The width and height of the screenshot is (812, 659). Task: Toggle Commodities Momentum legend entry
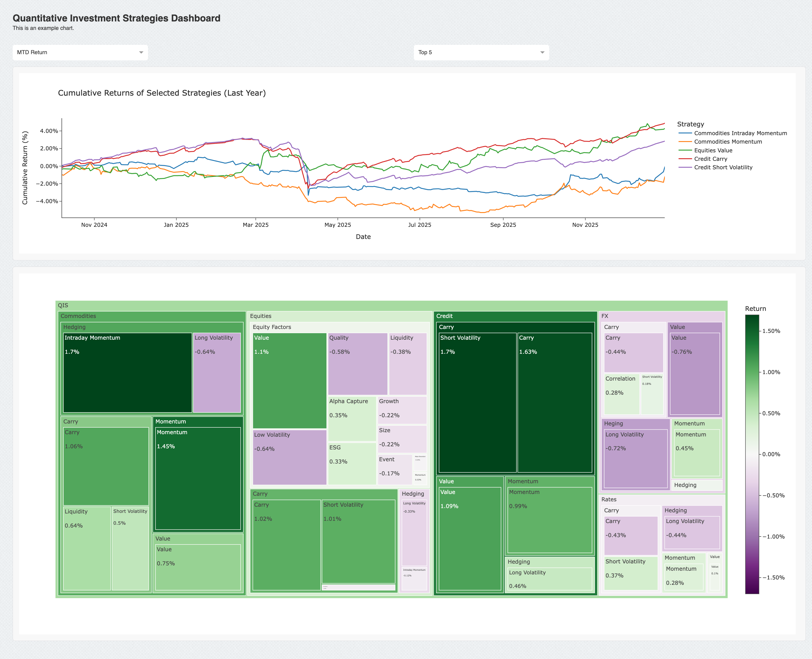pyautogui.click(x=727, y=142)
